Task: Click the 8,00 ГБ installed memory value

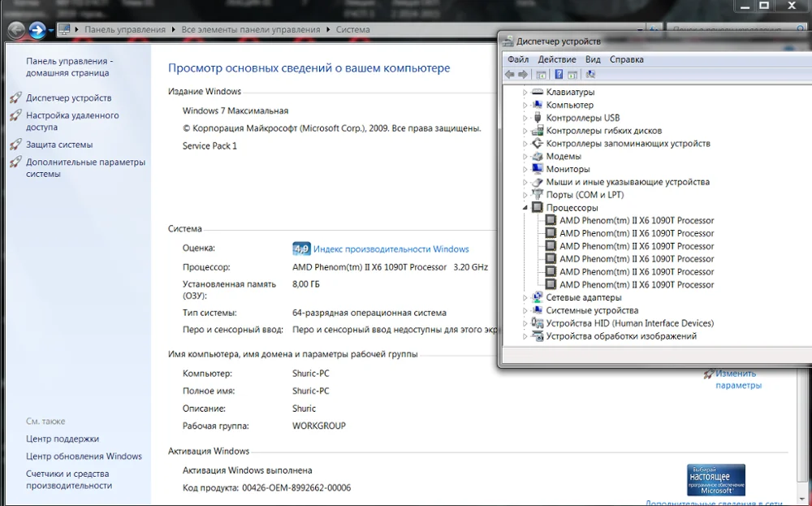Action: pyautogui.click(x=306, y=284)
